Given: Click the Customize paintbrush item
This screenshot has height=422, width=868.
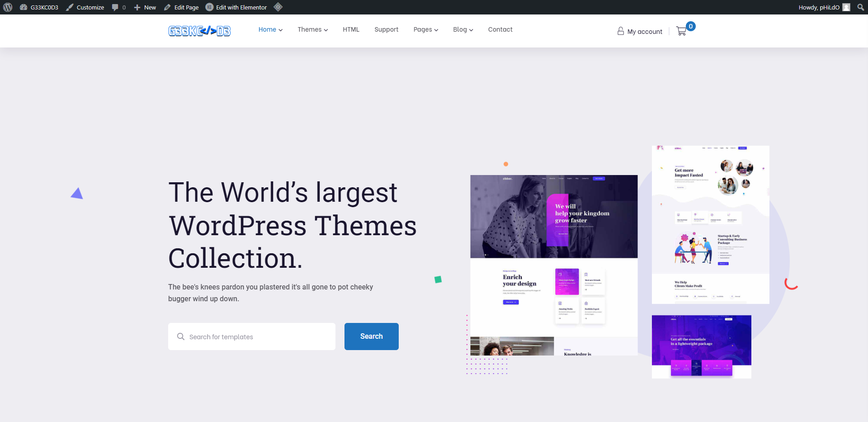Looking at the screenshot, I should pos(85,7).
